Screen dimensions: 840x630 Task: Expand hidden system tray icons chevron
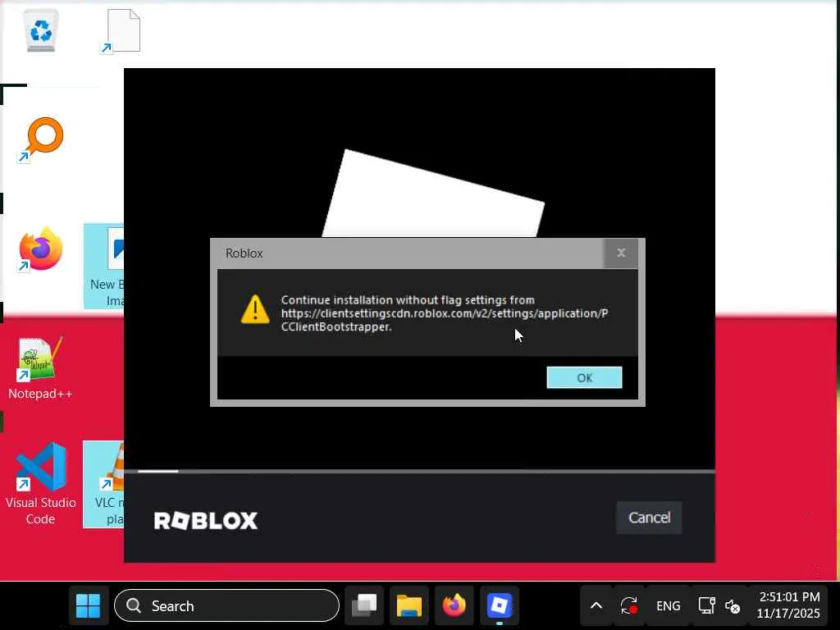596,606
